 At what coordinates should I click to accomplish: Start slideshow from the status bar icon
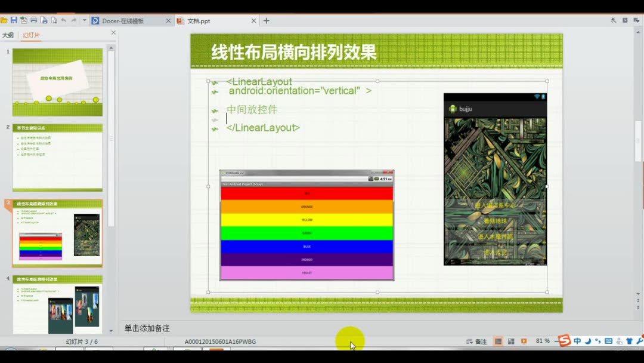tap(524, 340)
